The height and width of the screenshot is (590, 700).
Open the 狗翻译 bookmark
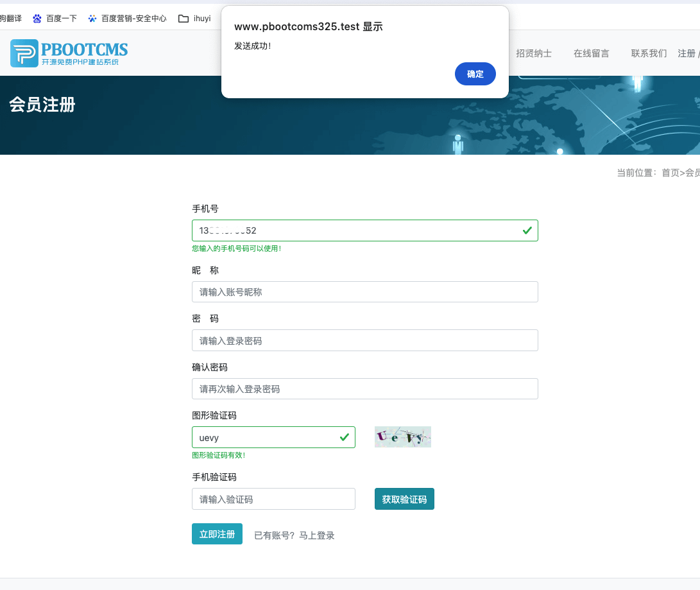click(x=11, y=19)
